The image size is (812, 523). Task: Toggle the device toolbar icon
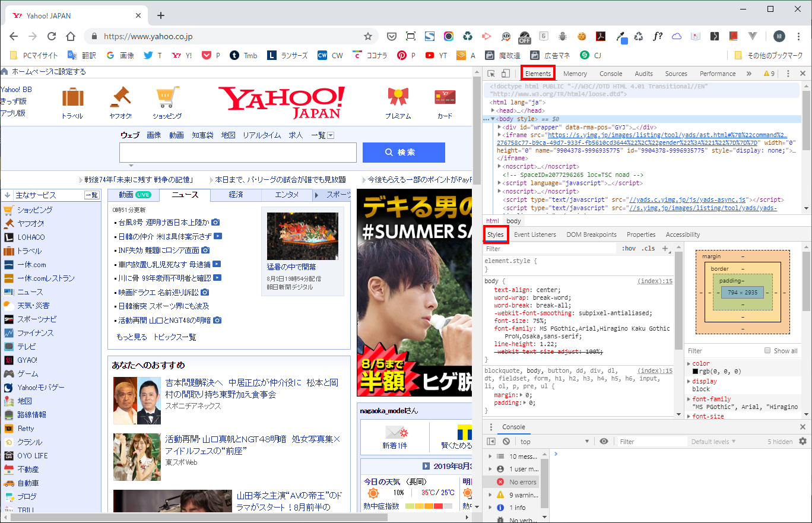(506, 74)
